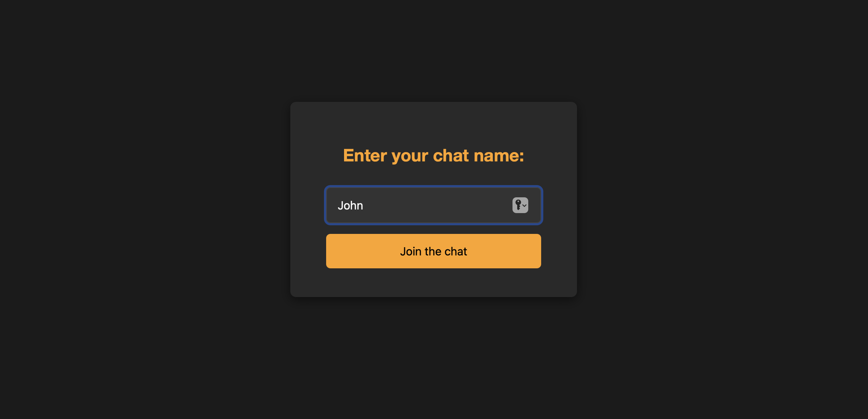Focus the chat name input field

433,205
